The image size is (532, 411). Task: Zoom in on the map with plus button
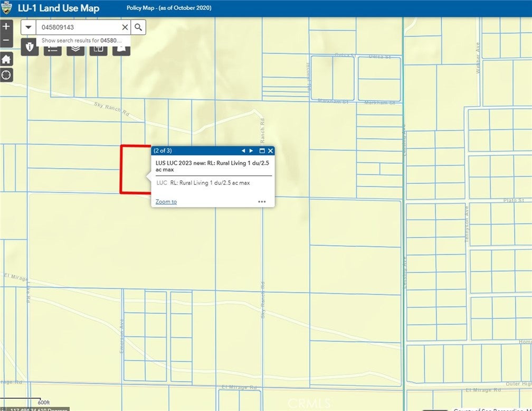tap(6, 26)
